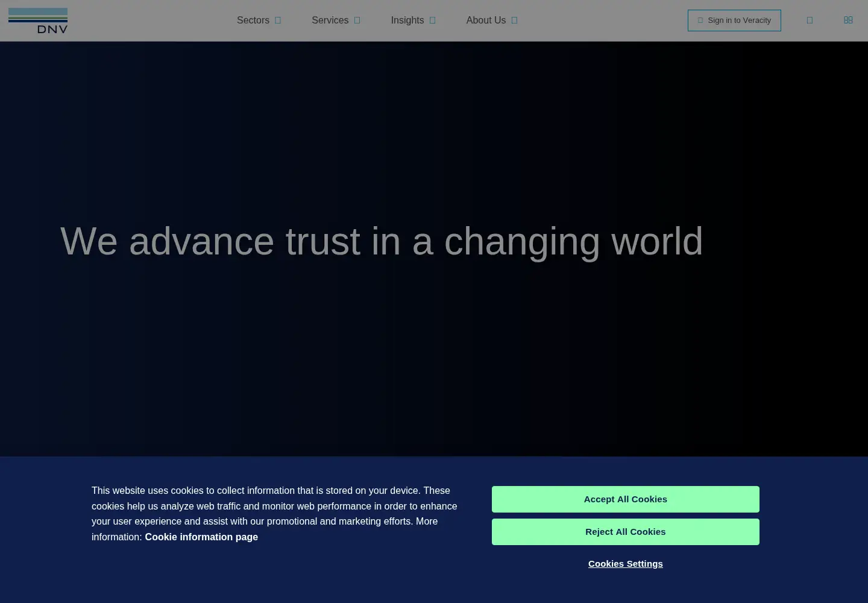Click the double-square icon at the header's end

[x=848, y=21]
